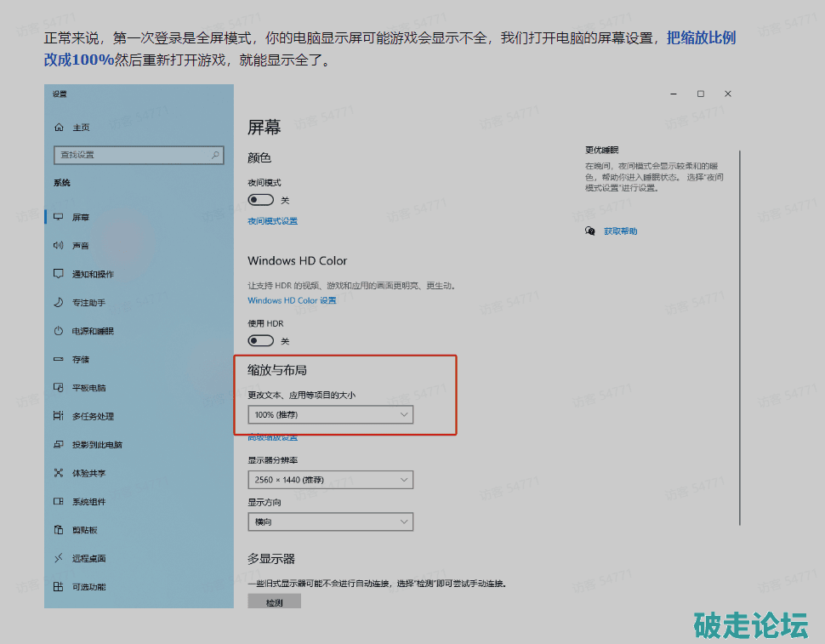Viewport: 825px width, 644px height.
Task: Click the 电源和睡眠 power icon
Action: (x=59, y=331)
